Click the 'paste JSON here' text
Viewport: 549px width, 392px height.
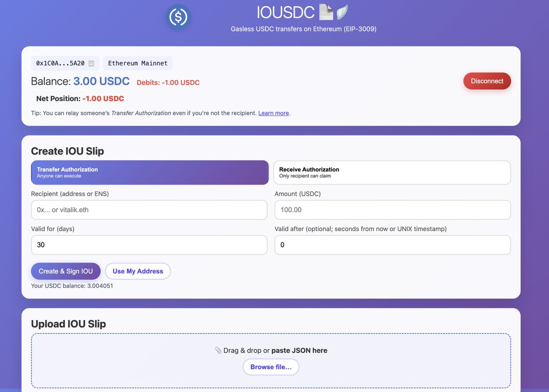299,350
